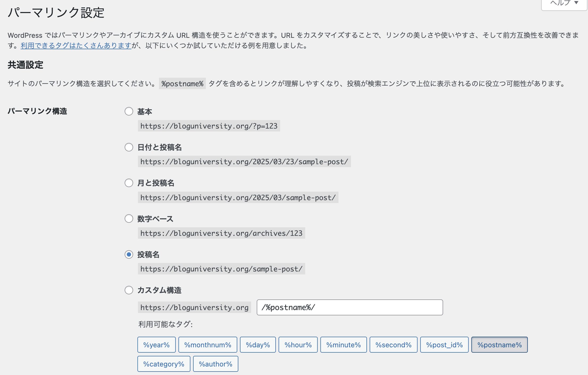588x375 pixels.
Task: Click the %postname% code in the description
Action: tap(182, 84)
